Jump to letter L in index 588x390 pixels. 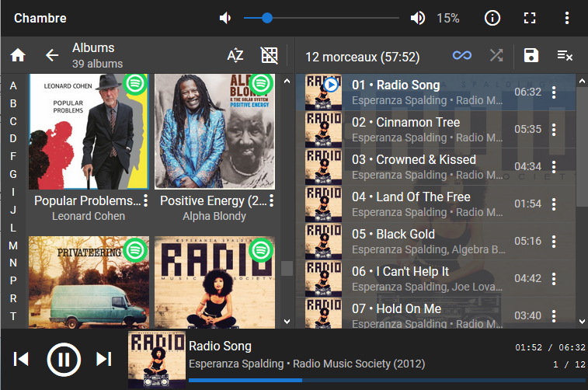13,228
